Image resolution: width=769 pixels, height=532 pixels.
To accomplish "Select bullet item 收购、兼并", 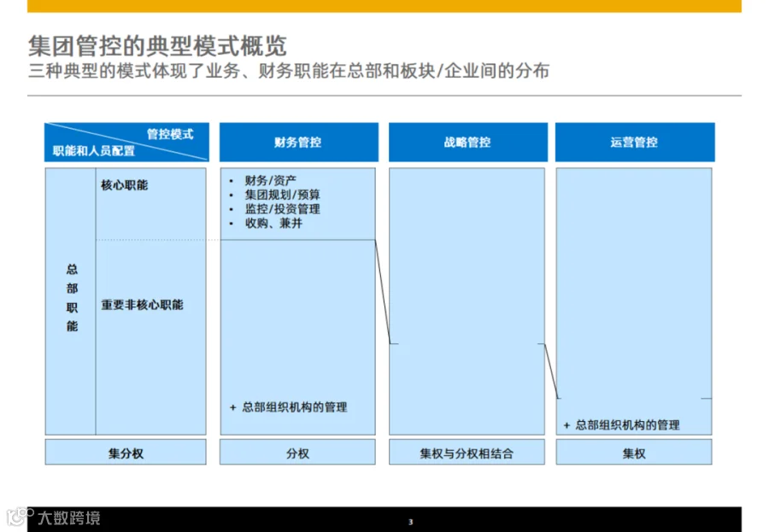I will point(273,223).
